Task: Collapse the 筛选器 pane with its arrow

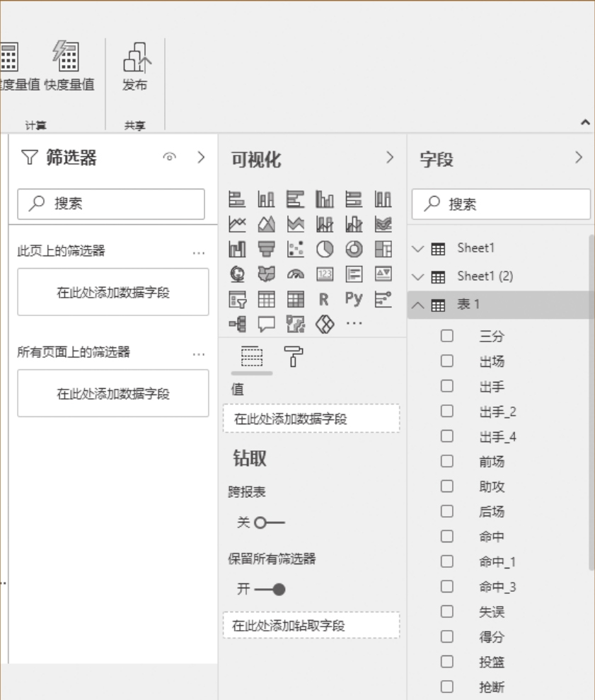Action: [201, 157]
